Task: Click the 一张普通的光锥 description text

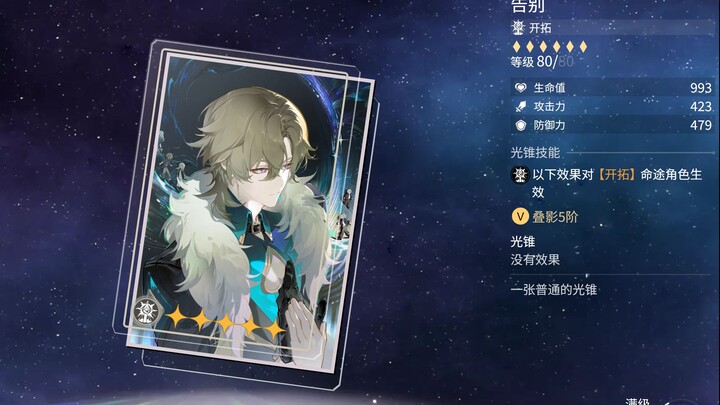Action: [554, 290]
